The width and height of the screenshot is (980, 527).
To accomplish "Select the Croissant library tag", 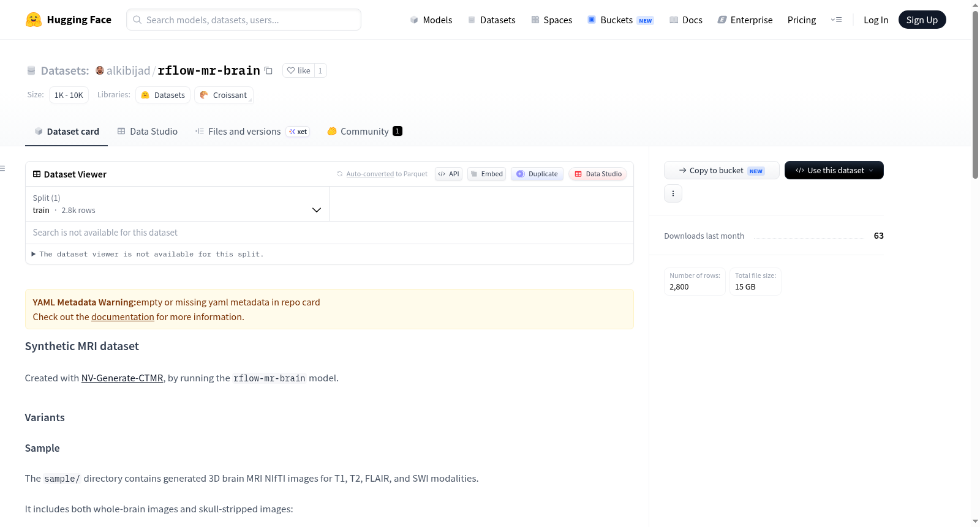I will (x=224, y=95).
